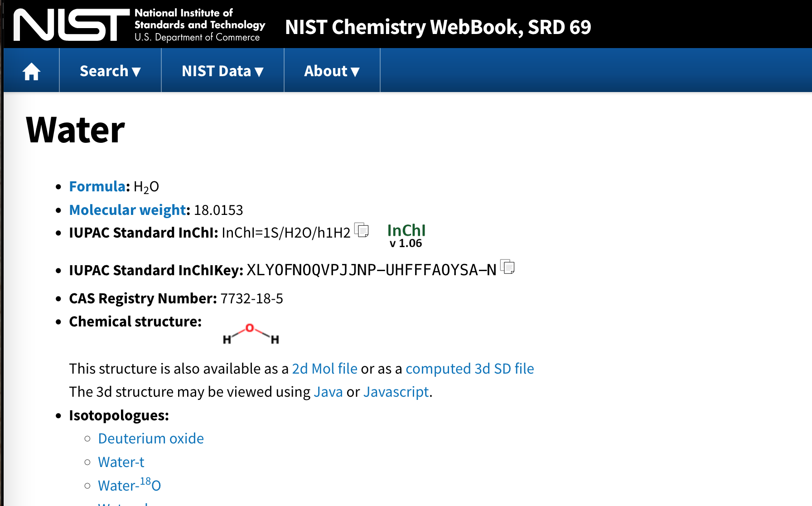Click the NIST logo in header
Screen dimensions: 812x506
[72, 25]
